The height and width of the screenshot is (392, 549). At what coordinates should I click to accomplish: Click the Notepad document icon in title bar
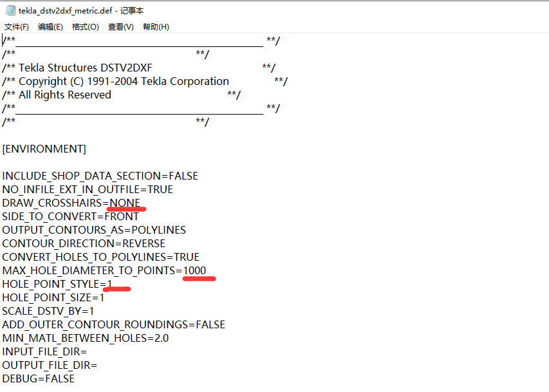(10, 10)
